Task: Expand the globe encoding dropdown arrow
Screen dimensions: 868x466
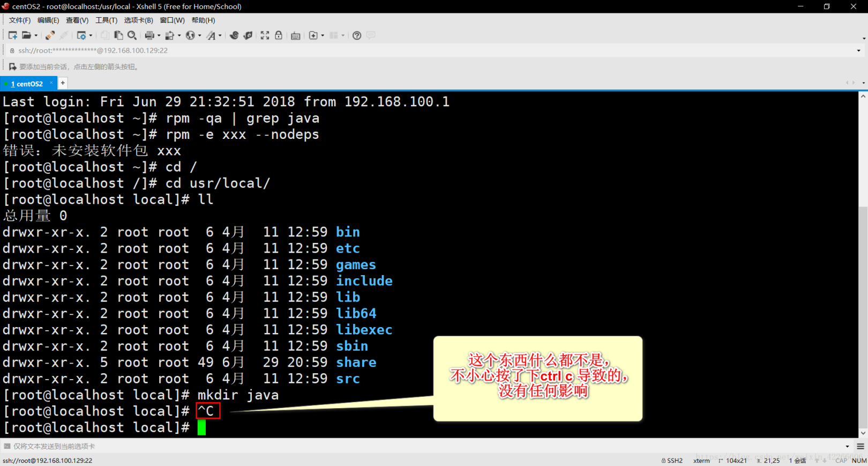Action: click(199, 35)
